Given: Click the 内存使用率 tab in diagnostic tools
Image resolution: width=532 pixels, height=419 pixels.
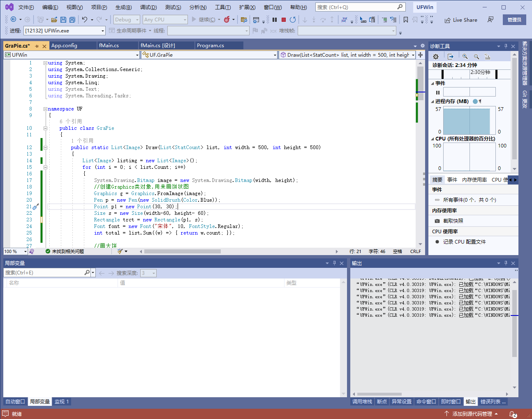Looking at the screenshot, I should (x=474, y=180).
